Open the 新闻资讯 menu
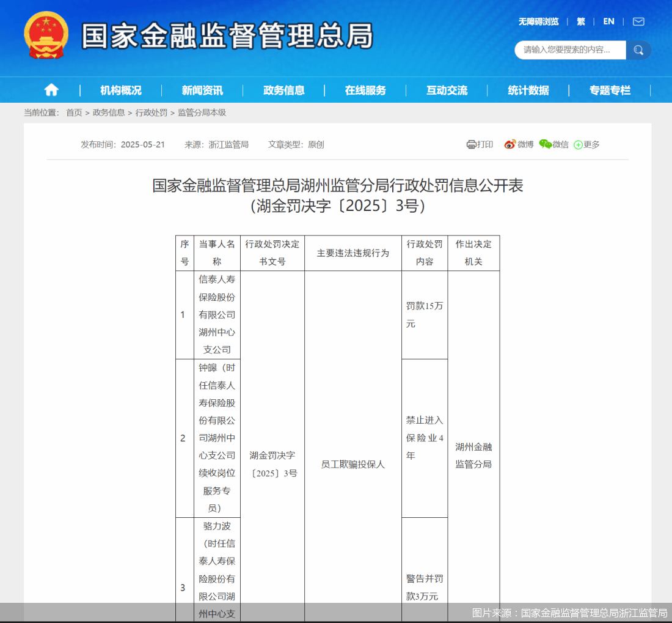This screenshot has width=672, height=623. (202, 90)
